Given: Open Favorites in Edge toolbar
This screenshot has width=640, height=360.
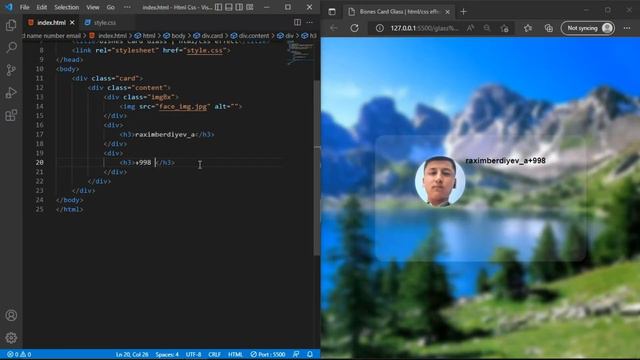Looking at the screenshot, I should (528, 28).
